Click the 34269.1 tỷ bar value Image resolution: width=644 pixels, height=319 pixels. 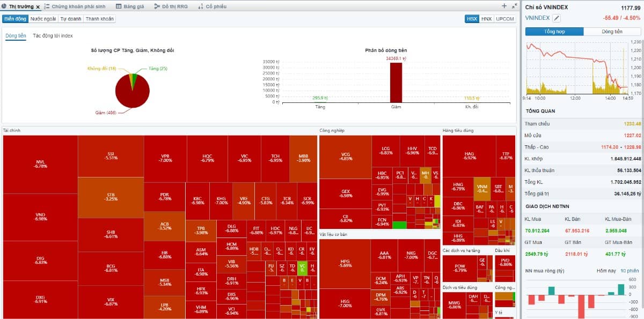tap(396, 58)
